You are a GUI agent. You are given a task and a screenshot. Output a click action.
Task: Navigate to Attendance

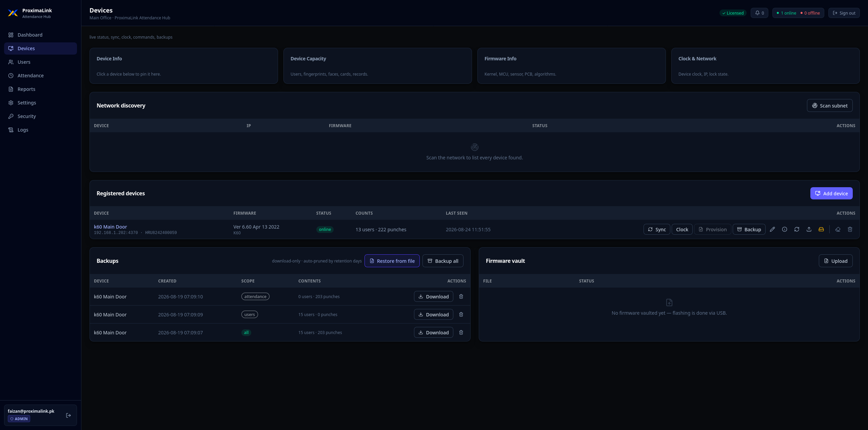point(40,76)
